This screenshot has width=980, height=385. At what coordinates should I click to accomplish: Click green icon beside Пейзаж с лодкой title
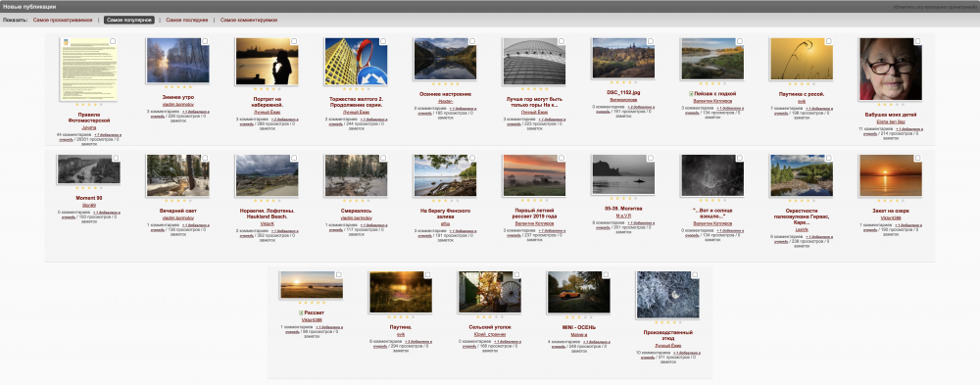coord(691,94)
